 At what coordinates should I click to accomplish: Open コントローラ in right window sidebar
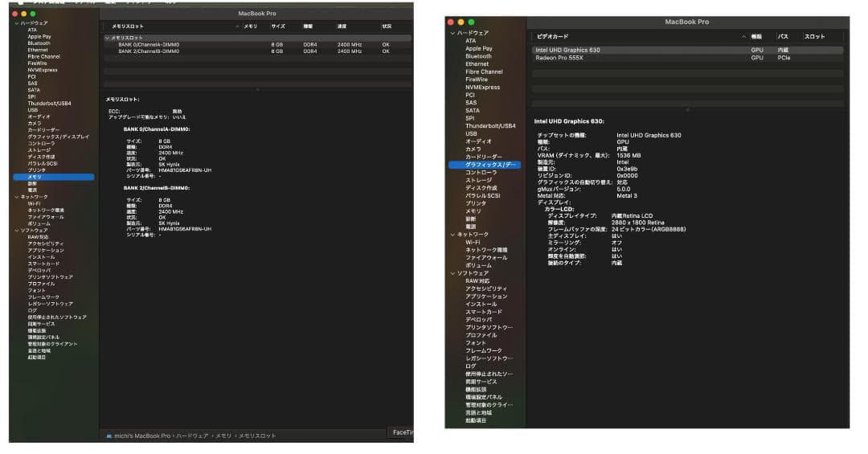[481, 173]
